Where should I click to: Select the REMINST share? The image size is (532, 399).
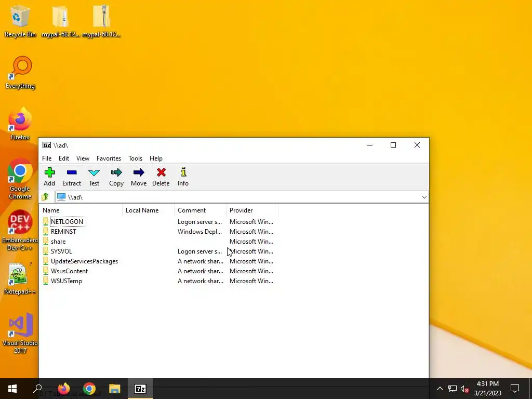[63, 232]
